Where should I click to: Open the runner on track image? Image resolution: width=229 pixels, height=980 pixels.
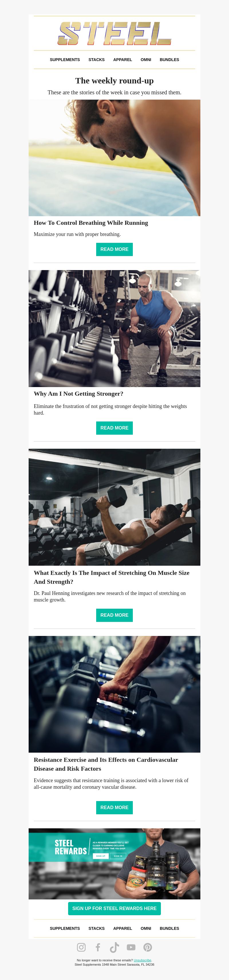[114, 158]
